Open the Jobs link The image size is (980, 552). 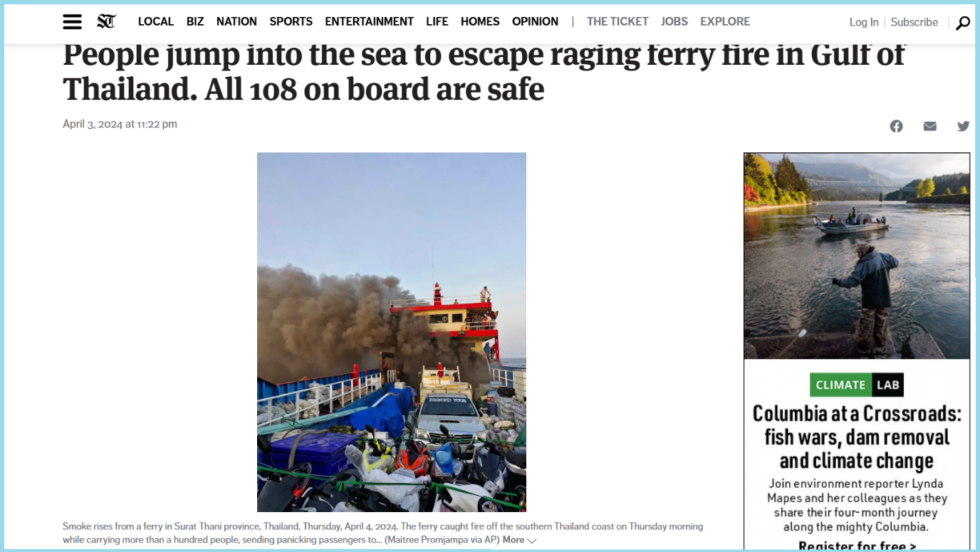tap(674, 22)
